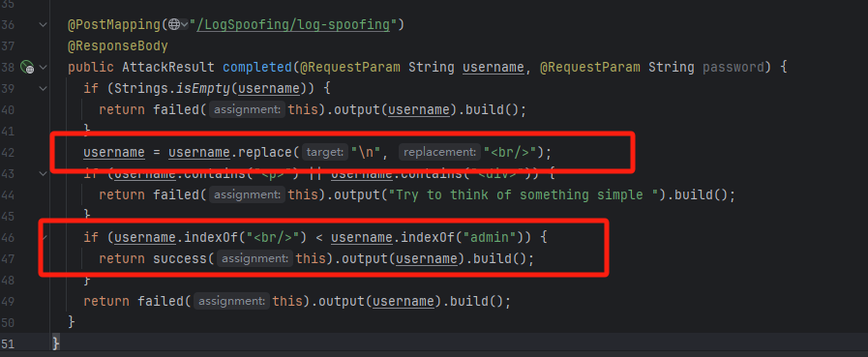Click the web endpoint globe icon on line 36
The height and width of the screenshot is (357, 868).
pyautogui.click(x=174, y=25)
